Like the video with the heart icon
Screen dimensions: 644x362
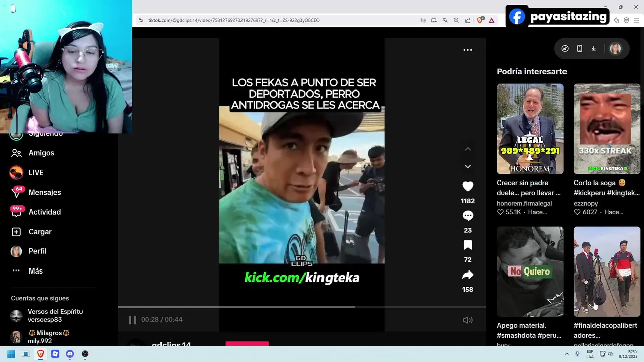pyautogui.click(x=468, y=186)
